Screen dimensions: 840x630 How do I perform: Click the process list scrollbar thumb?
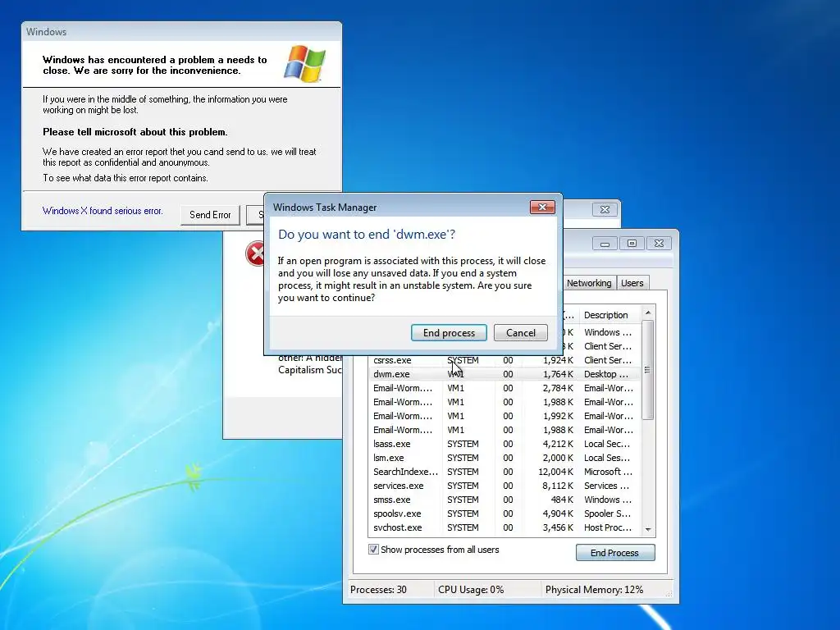coord(648,370)
